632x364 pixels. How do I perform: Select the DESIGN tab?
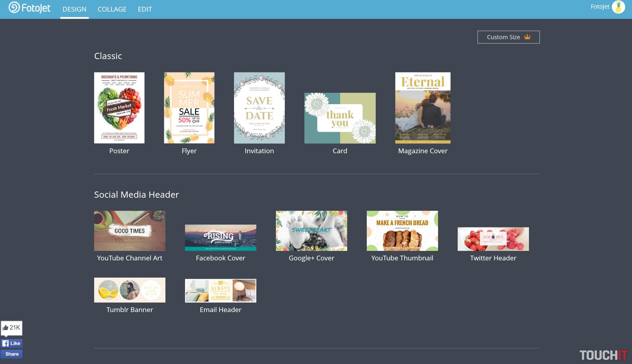click(x=74, y=9)
